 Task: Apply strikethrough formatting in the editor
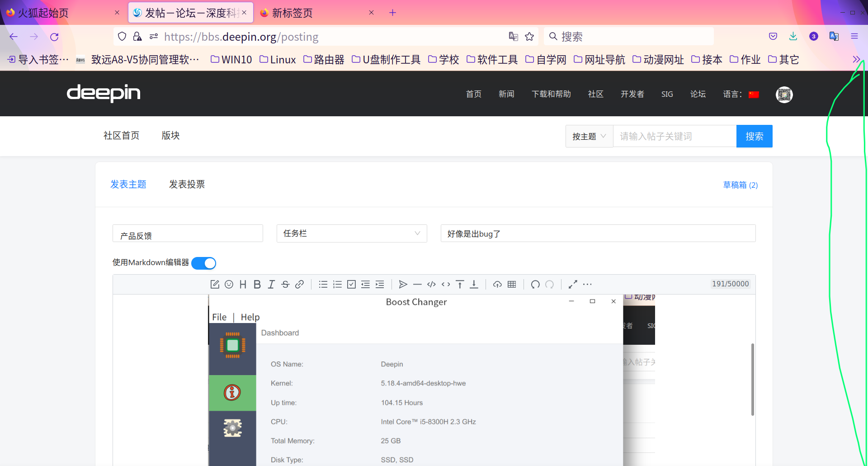(285, 284)
